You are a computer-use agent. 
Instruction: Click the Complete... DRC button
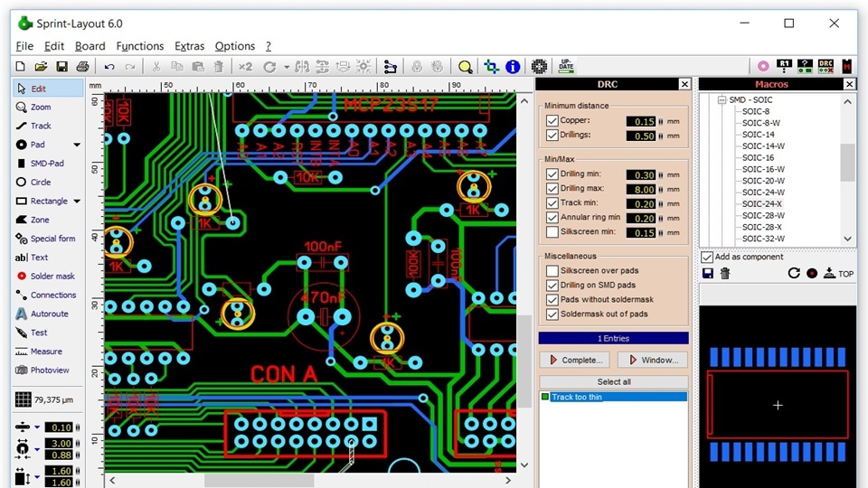click(x=575, y=361)
